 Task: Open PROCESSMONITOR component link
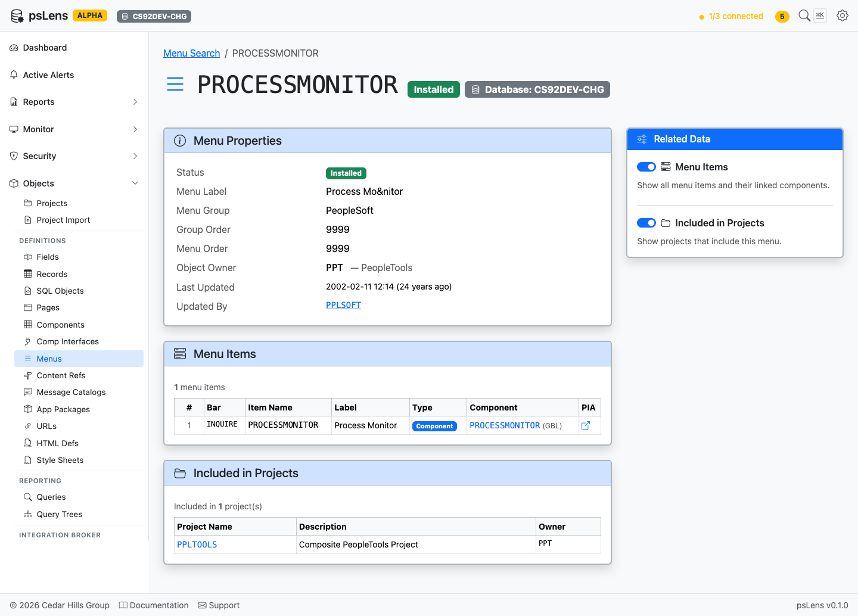coord(505,425)
